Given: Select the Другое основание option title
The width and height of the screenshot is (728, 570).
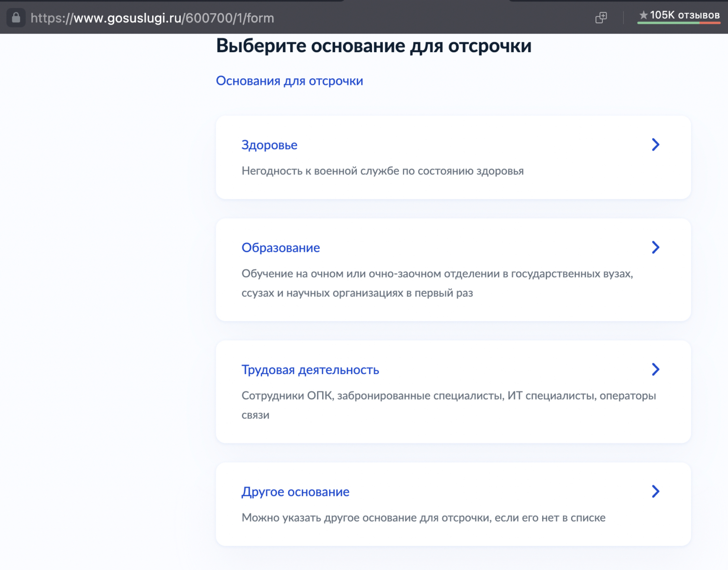Looking at the screenshot, I should [x=295, y=492].
